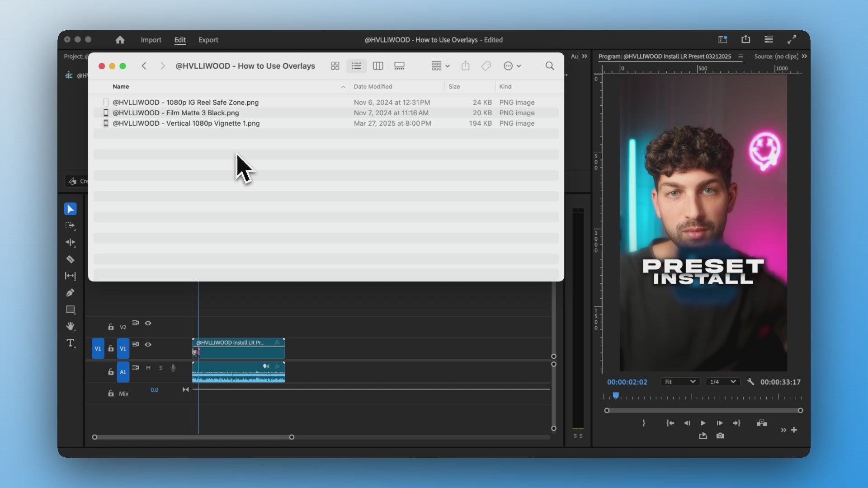The image size is (868, 488).
Task: Sort Finder by Name column
Action: click(x=121, y=86)
